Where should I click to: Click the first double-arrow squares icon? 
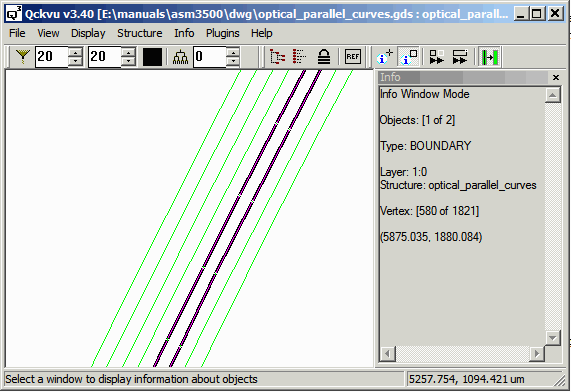coord(437,57)
